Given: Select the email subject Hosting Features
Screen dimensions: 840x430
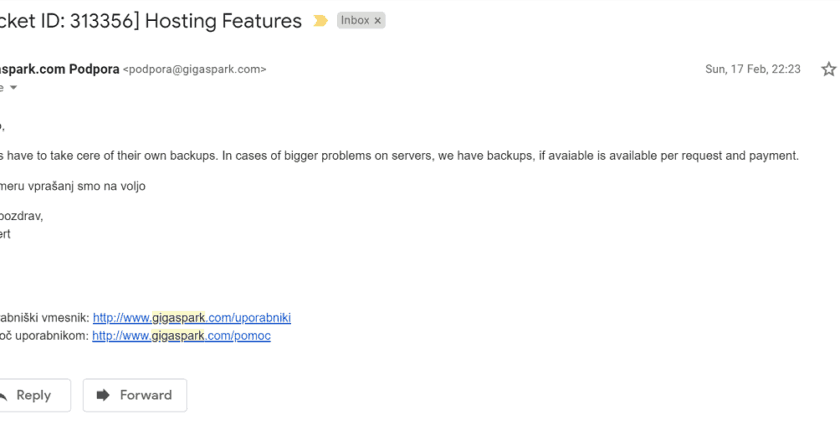Looking at the screenshot, I should click(x=223, y=21).
